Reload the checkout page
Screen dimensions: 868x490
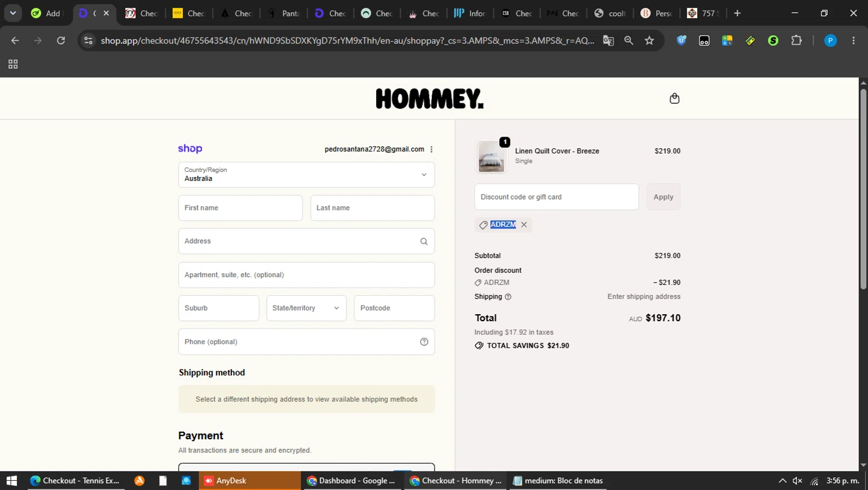(61, 40)
